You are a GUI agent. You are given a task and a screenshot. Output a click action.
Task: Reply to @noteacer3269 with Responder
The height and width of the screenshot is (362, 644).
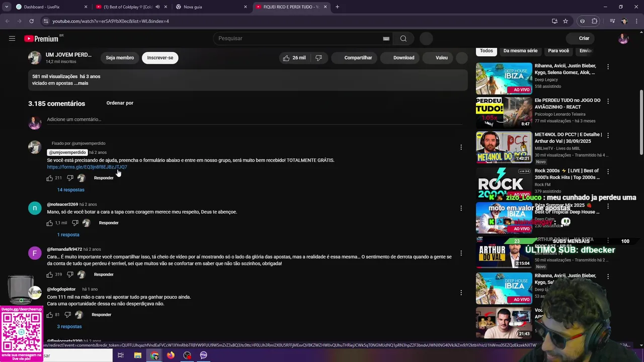click(109, 223)
